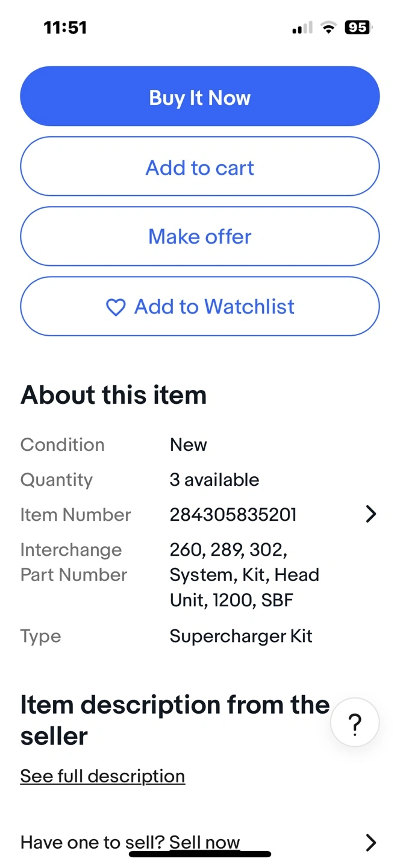Tap the "About this item" heading
The image size is (400, 868).
(x=113, y=395)
